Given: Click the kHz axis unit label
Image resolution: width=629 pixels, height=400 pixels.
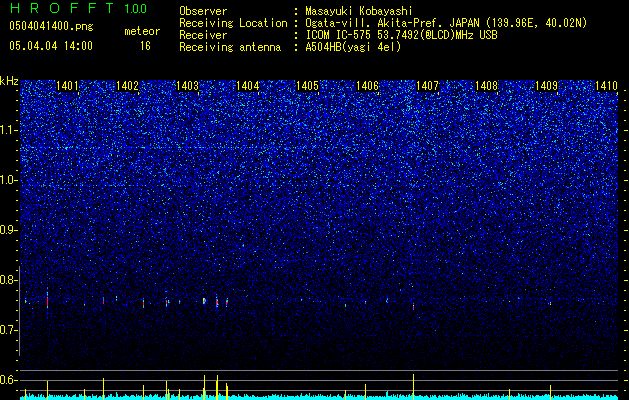Looking at the screenshot, I should tap(9, 81).
